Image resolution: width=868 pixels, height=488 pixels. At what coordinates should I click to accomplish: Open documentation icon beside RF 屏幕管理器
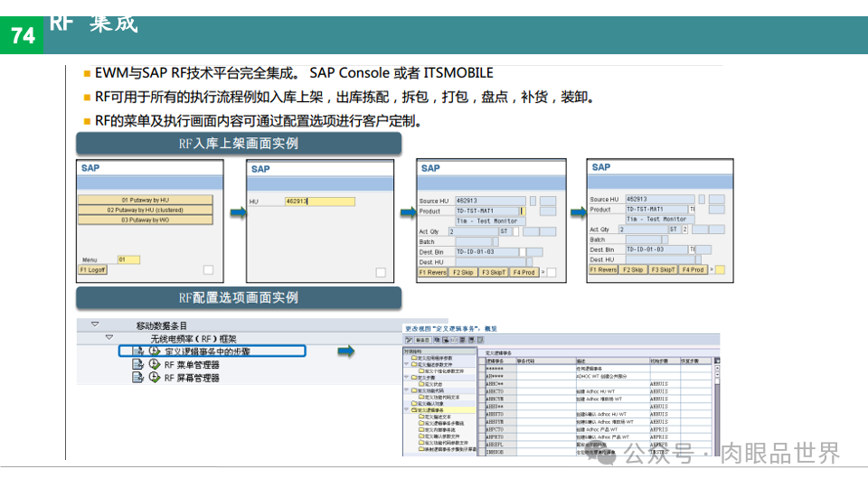coord(137,378)
